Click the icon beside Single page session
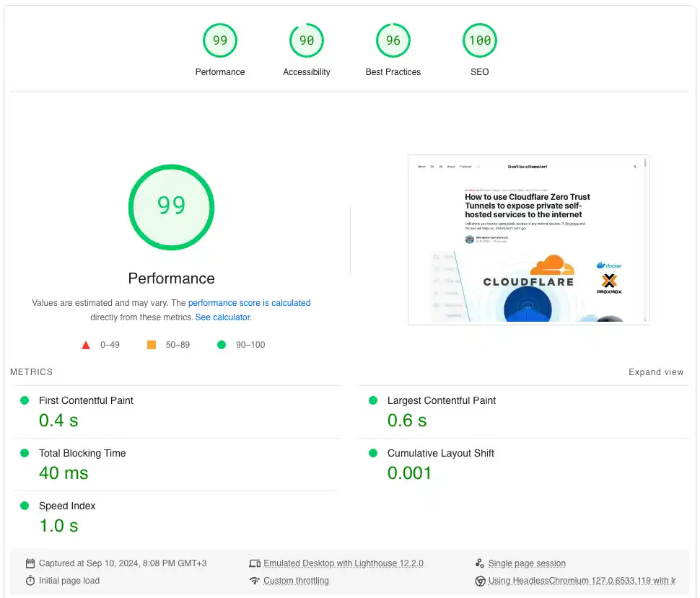 (x=480, y=563)
